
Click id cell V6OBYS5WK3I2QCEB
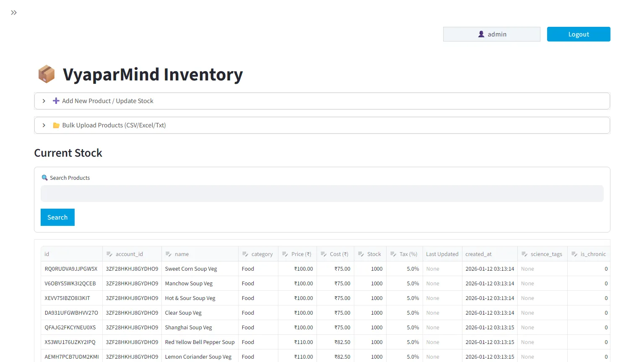pyautogui.click(x=72, y=283)
